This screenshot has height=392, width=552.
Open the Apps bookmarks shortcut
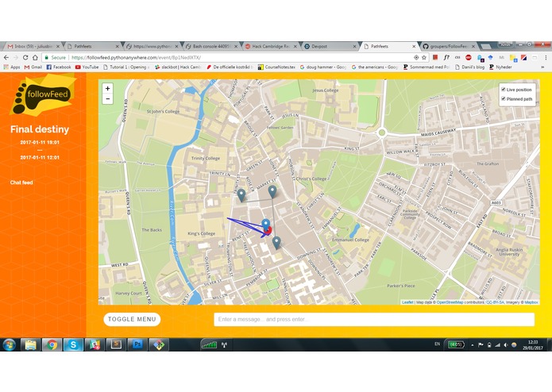(x=12, y=67)
